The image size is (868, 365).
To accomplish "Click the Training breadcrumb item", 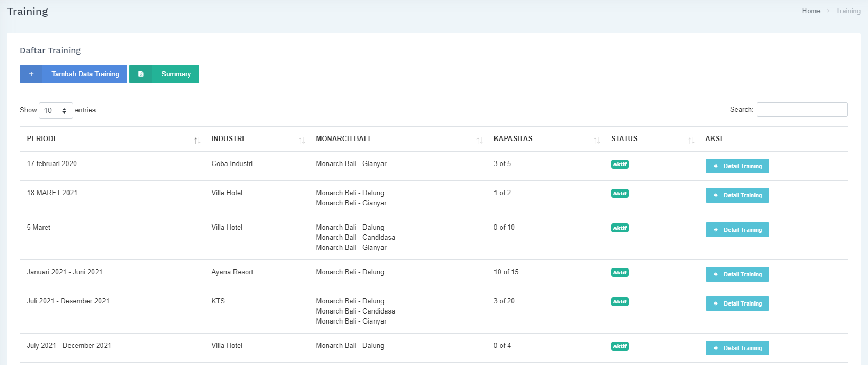I will click(848, 11).
